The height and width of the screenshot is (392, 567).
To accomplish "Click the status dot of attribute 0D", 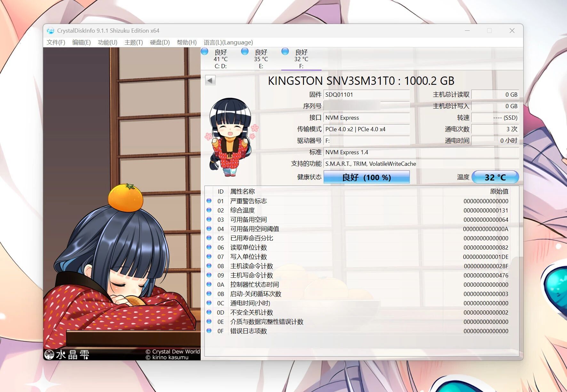I will [x=209, y=312].
